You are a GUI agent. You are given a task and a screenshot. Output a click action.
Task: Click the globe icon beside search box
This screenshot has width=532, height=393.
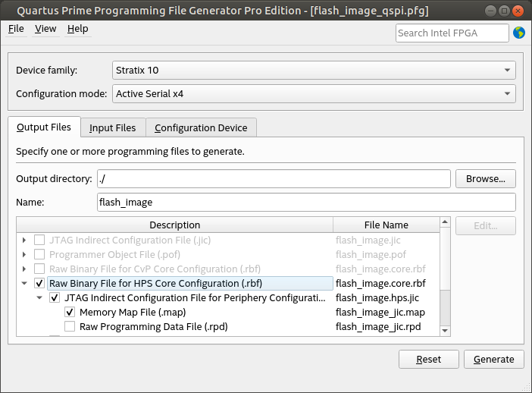tap(519, 33)
